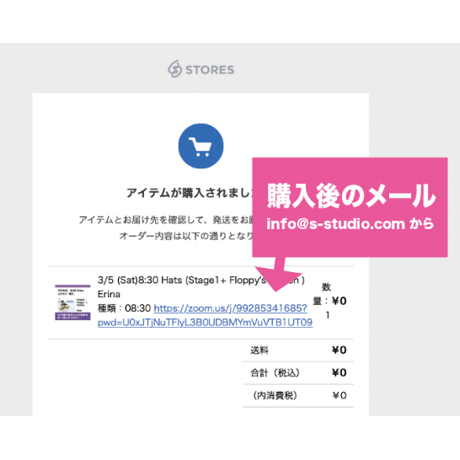Screen dimensions: 460x460
Task: Click the '合計（税込）' total label
Action: pos(275,373)
